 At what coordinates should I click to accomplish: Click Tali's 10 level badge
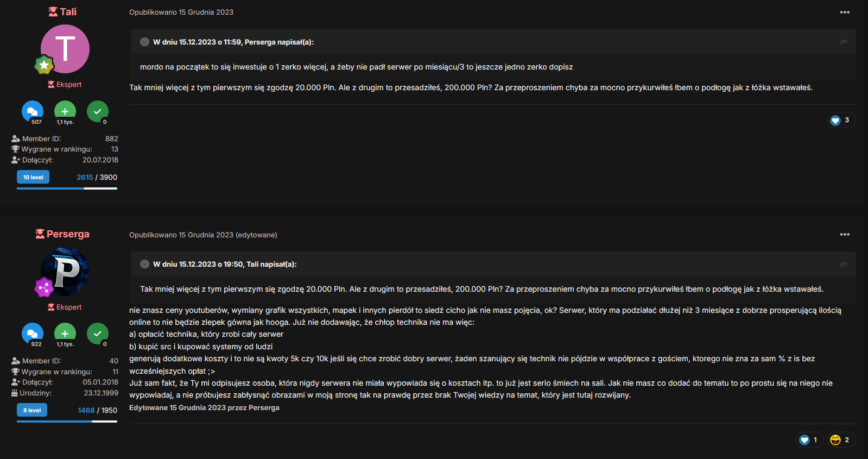point(33,177)
